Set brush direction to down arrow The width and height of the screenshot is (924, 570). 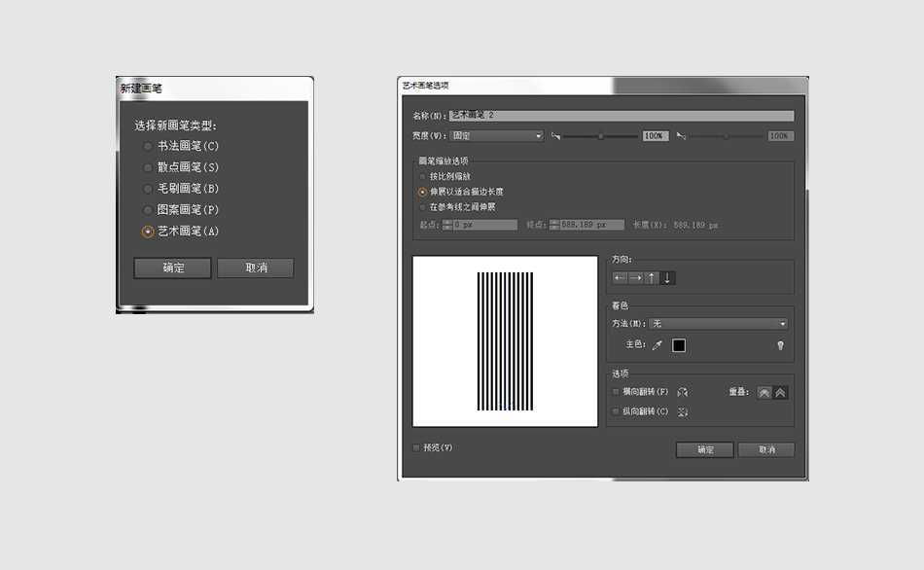point(667,278)
